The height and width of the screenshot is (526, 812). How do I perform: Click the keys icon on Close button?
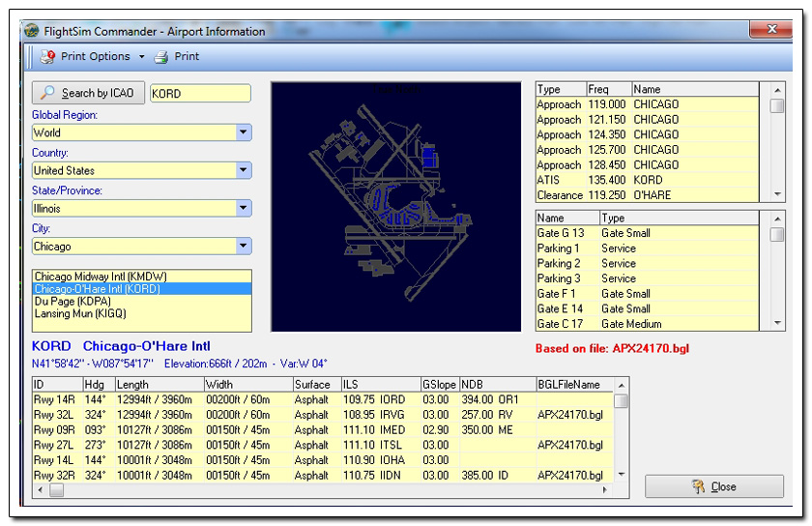[x=699, y=486]
